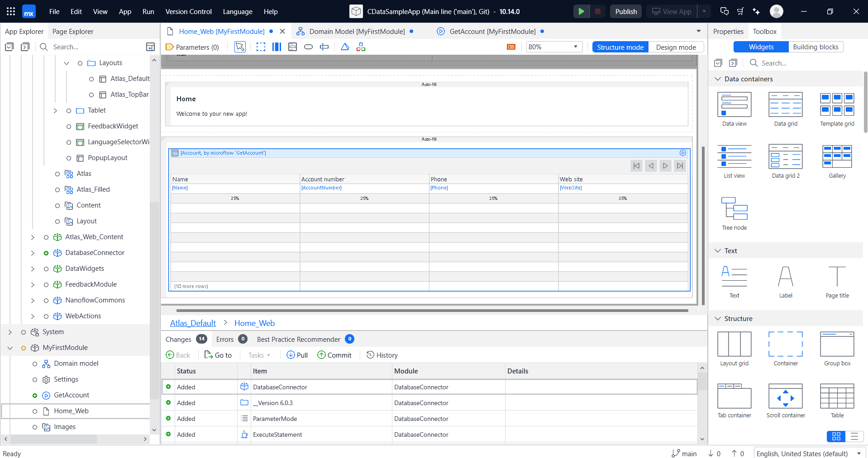Viewport: 868px width, 458px height.
Task: Expand the DatabaseConnector module node
Action: 33,253
